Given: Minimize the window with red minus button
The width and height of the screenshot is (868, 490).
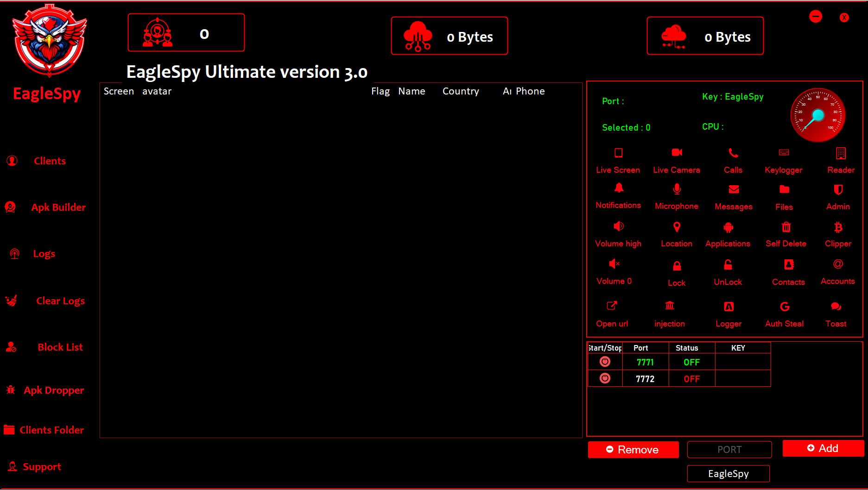Looking at the screenshot, I should pos(816,17).
